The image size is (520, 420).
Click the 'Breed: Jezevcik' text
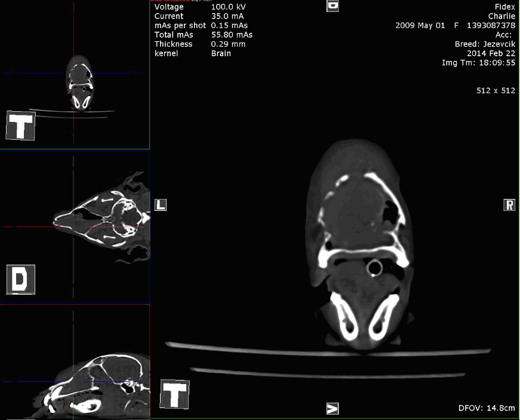[x=485, y=44]
